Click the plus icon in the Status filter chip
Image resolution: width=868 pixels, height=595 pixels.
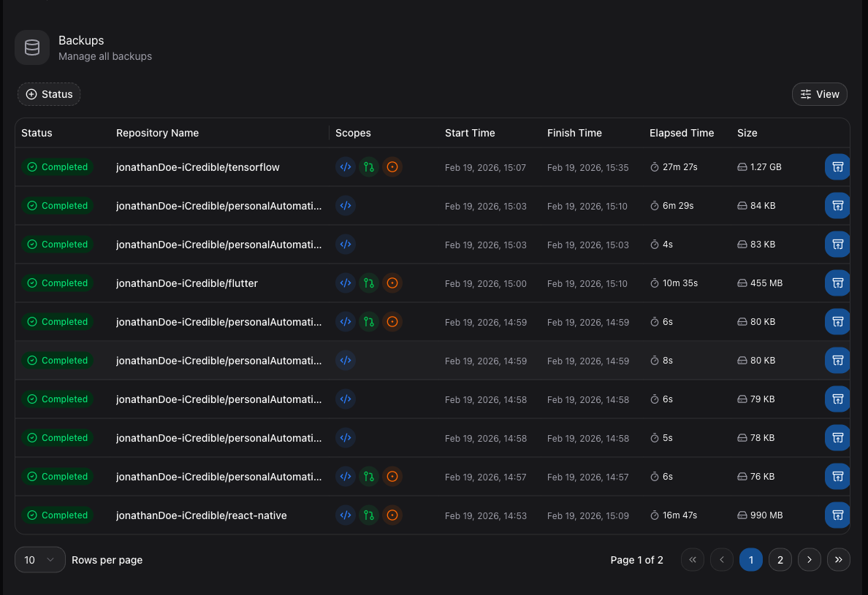(31, 93)
